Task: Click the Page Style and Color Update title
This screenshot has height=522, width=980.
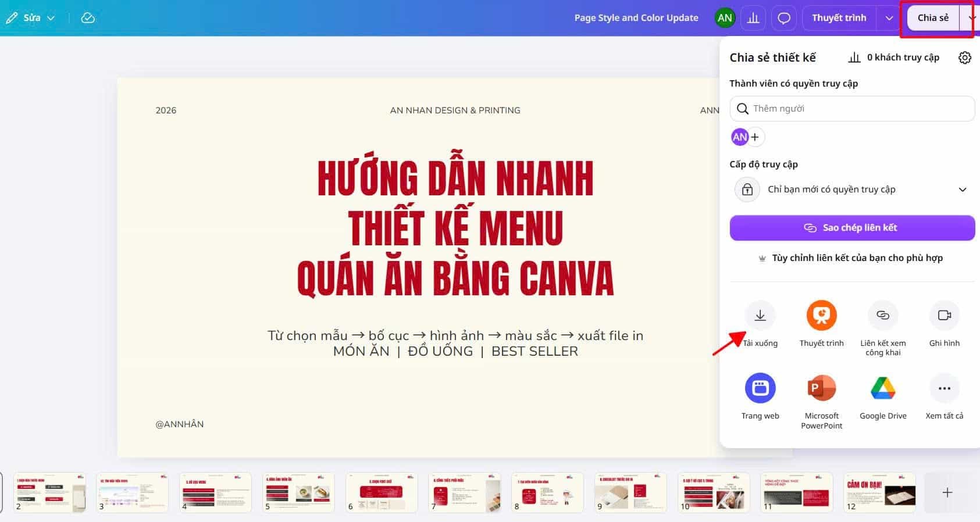Action: pos(636,18)
